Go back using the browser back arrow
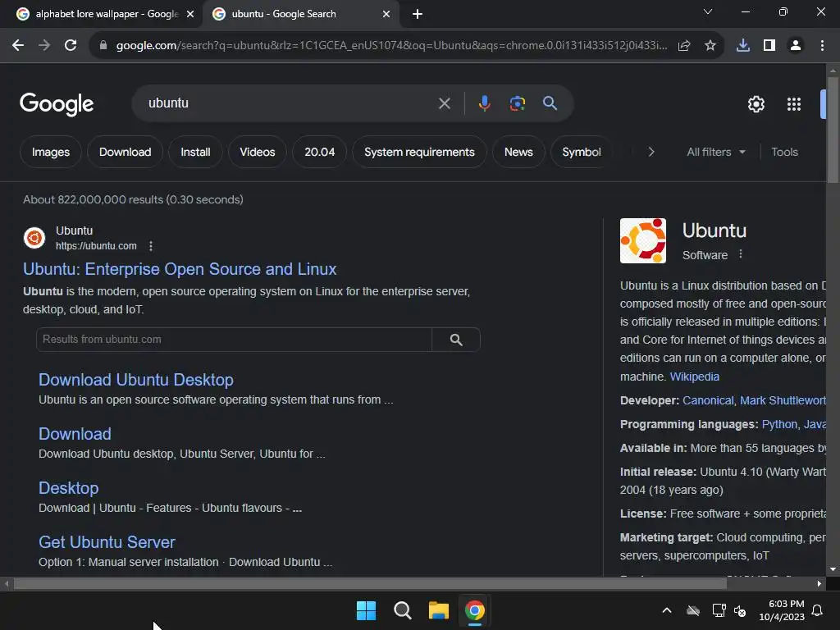The width and height of the screenshot is (840, 630). point(18,46)
